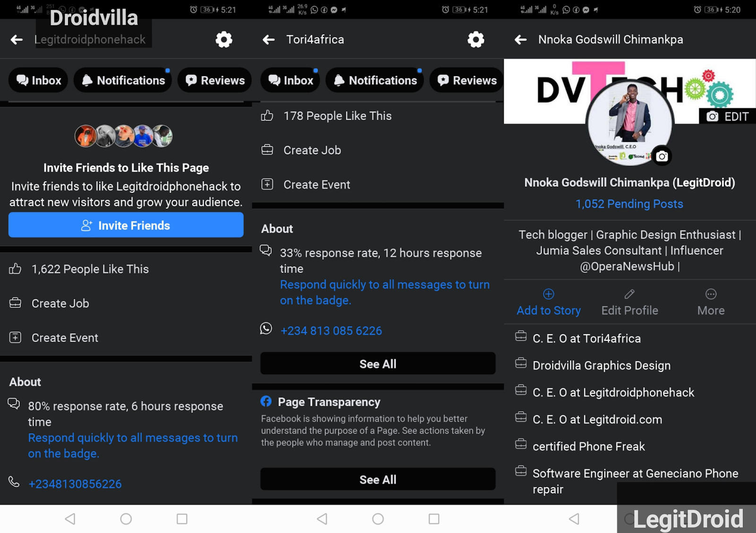Image resolution: width=756 pixels, height=533 pixels.
Task: Tap the Tech blogger bio text
Action: (x=630, y=251)
